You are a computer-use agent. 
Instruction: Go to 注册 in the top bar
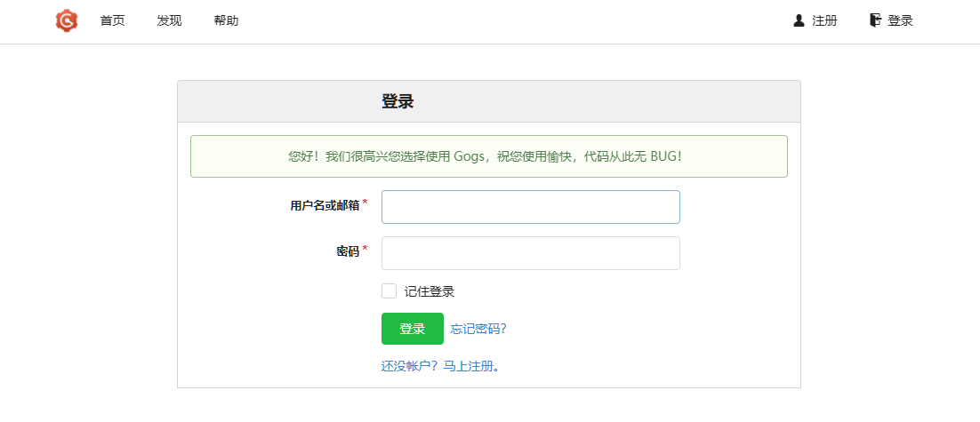(x=824, y=20)
